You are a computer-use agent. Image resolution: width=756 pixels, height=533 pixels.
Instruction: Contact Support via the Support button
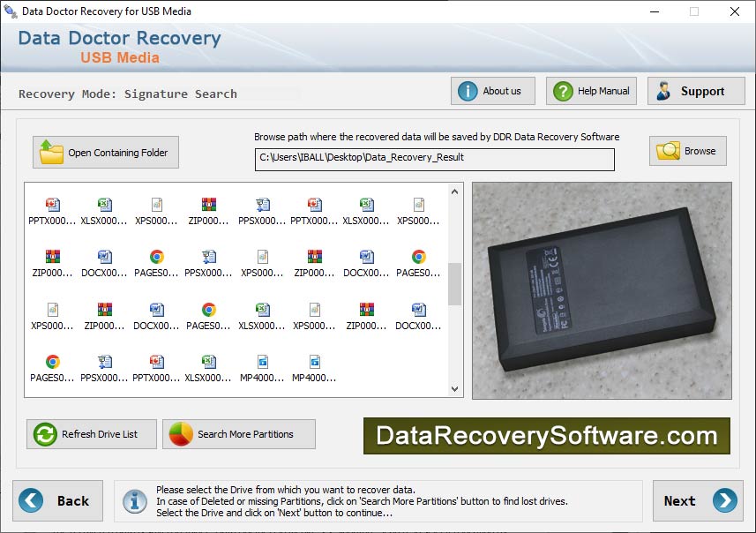point(695,90)
